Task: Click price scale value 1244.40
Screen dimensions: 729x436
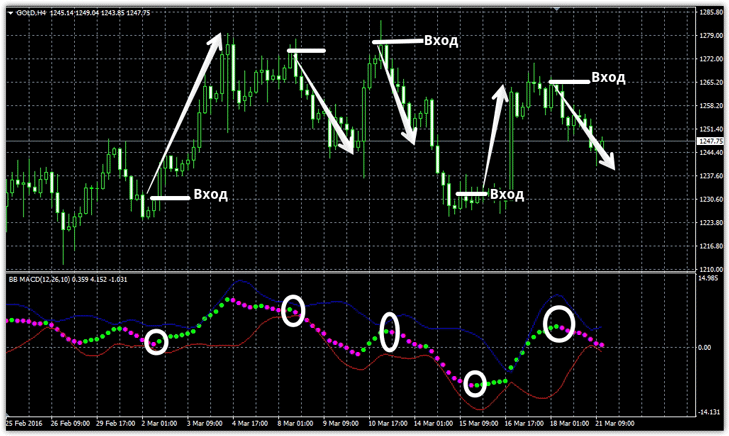Action: point(711,152)
